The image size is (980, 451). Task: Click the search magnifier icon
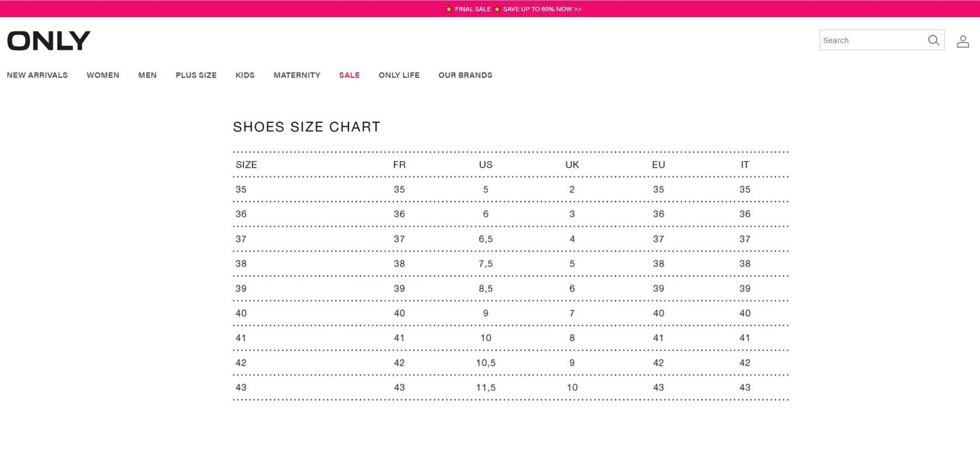tap(933, 40)
